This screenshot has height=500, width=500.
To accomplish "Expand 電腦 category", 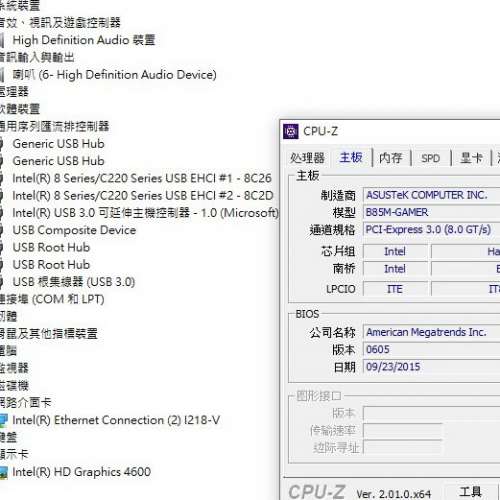I will [8, 351].
